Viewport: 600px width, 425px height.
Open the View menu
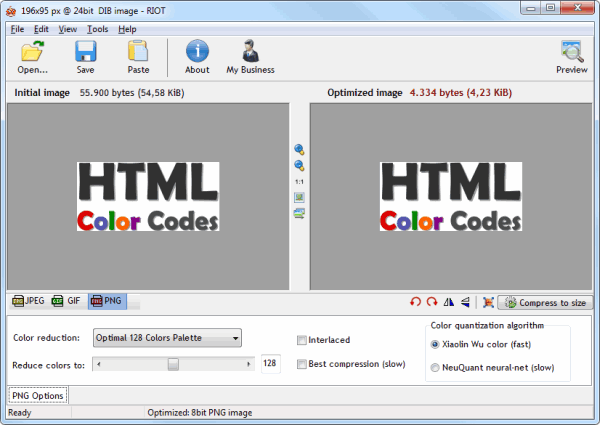(x=68, y=29)
